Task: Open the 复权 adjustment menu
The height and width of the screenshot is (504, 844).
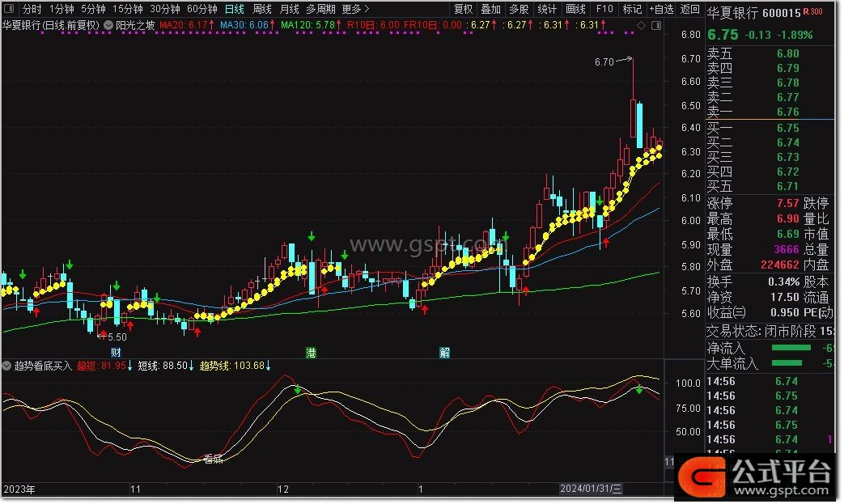Action: click(x=463, y=9)
